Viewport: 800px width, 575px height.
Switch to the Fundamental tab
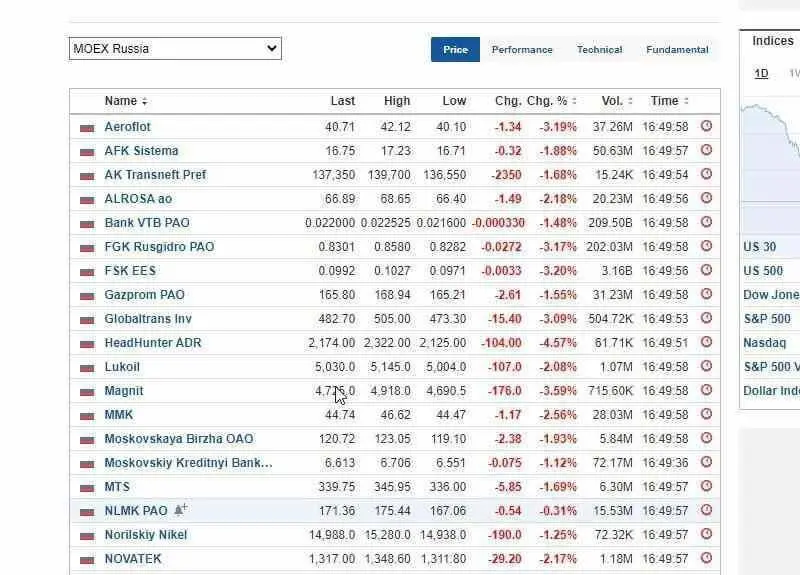coord(677,49)
